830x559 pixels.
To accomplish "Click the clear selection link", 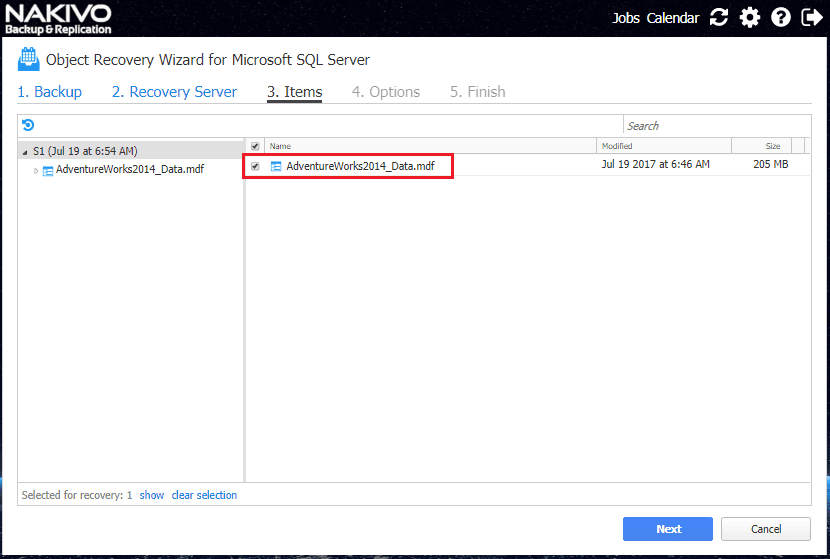I will (204, 495).
